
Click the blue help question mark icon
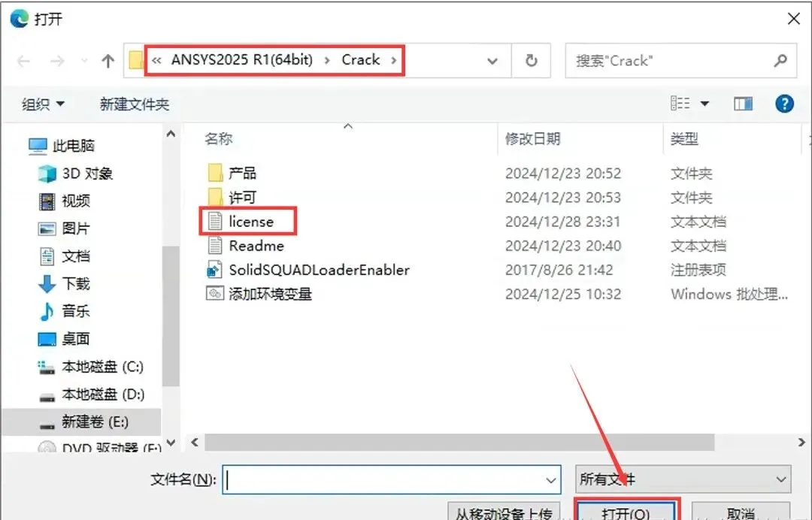coord(784,104)
